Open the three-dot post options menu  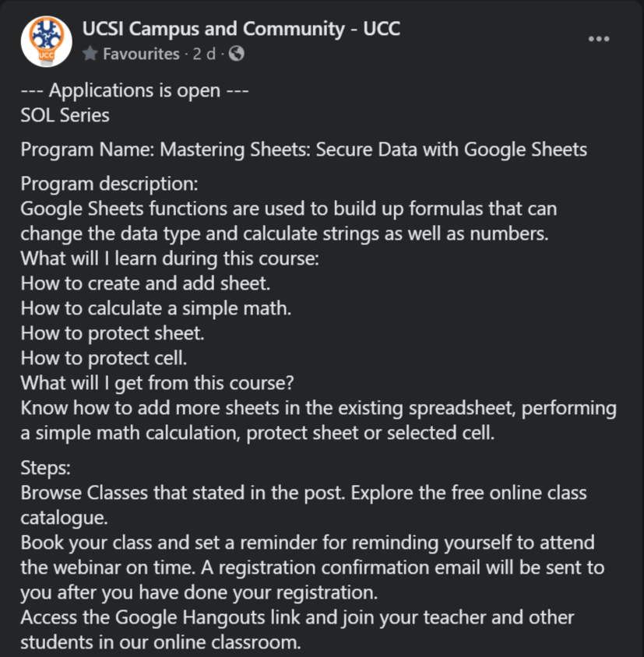point(599,39)
